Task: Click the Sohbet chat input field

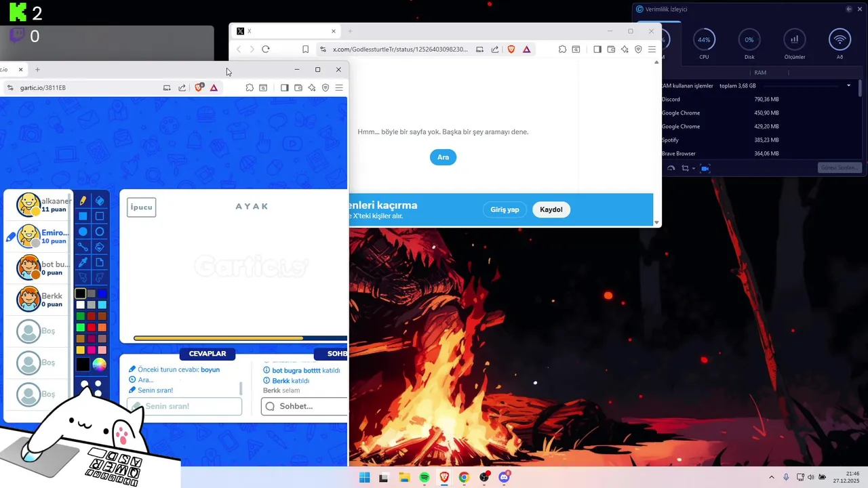Action: (x=304, y=406)
